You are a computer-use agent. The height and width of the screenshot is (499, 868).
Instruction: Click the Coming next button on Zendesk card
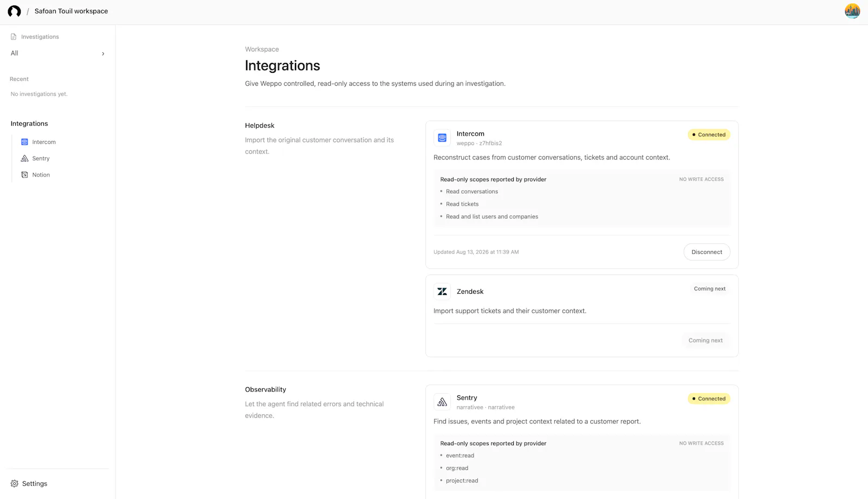pyautogui.click(x=706, y=340)
